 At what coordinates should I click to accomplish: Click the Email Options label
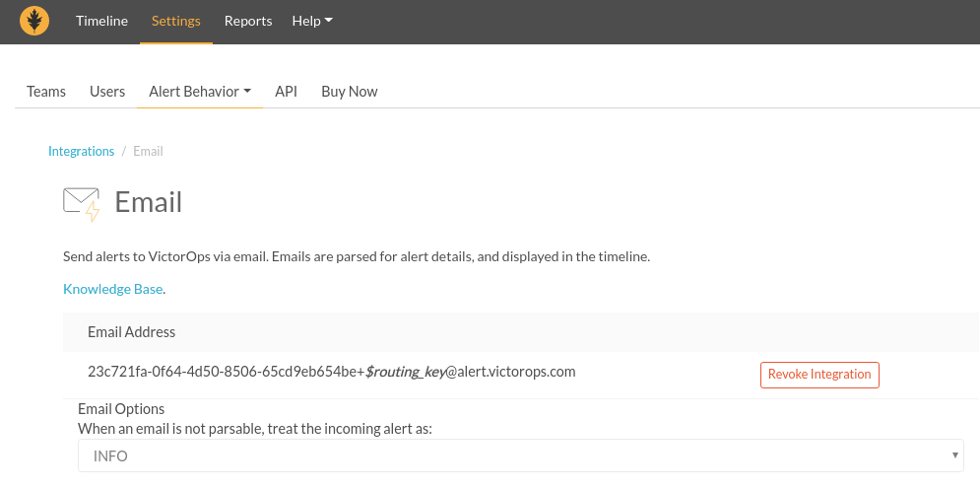click(x=121, y=409)
